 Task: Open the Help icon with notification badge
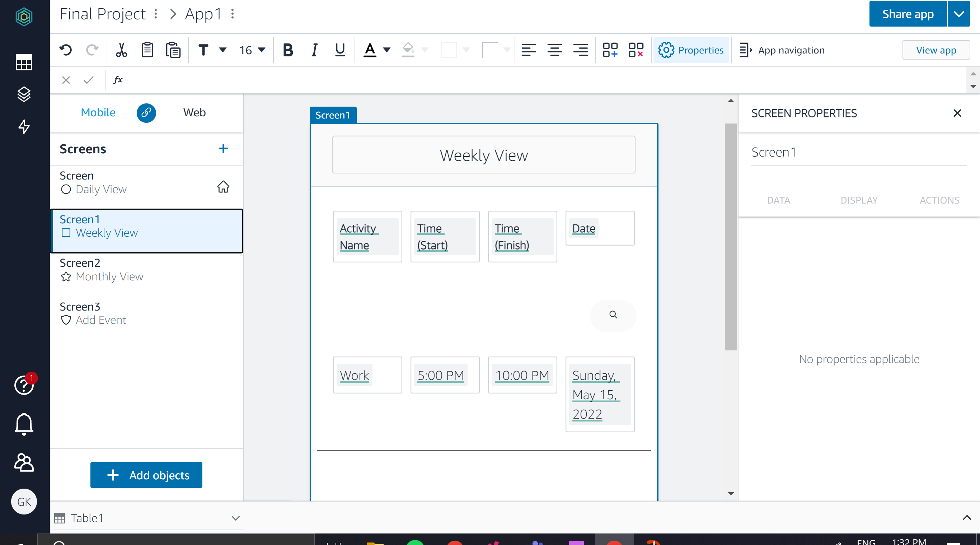(x=24, y=386)
